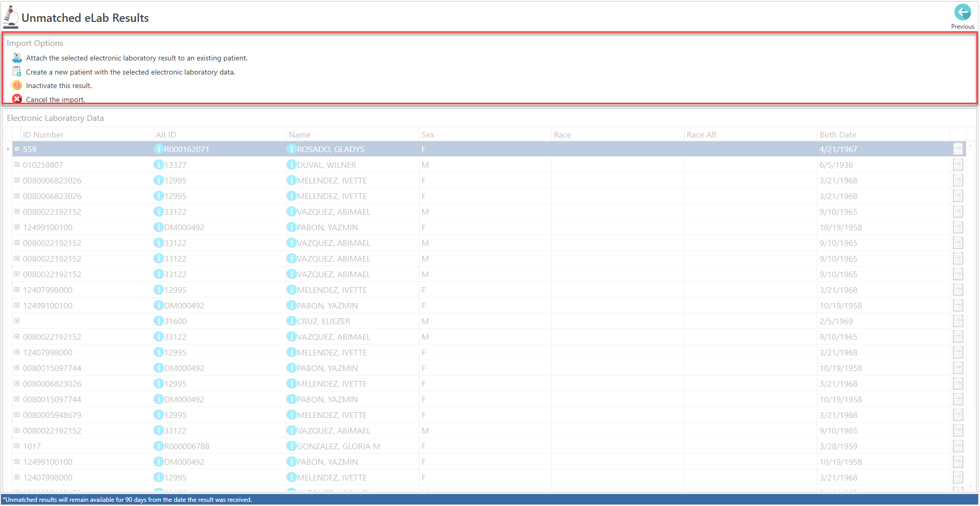980x506 pixels.
Task: Click the info icon next to ROSADO, GLADYS
Action: click(x=292, y=149)
